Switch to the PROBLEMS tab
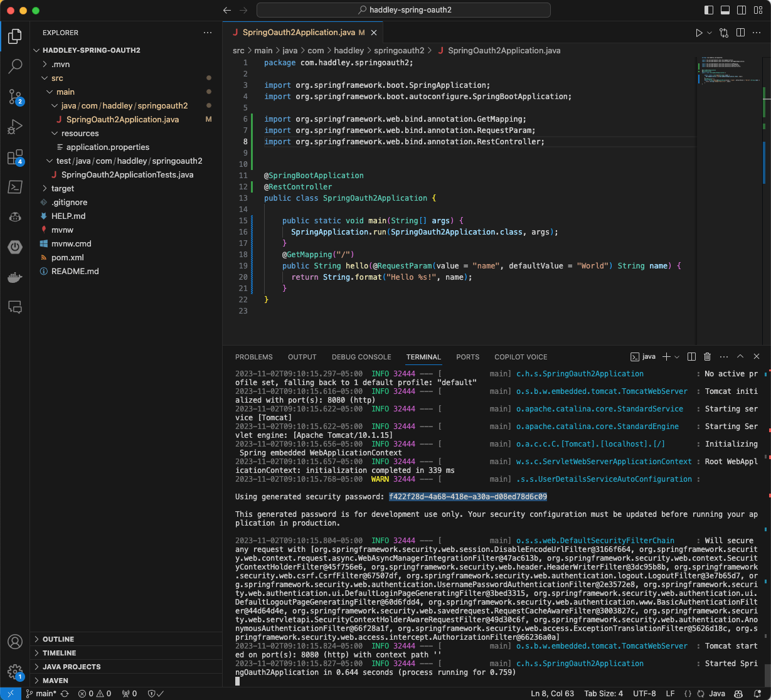The width and height of the screenshot is (771, 700). pyautogui.click(x=253, y=357)
